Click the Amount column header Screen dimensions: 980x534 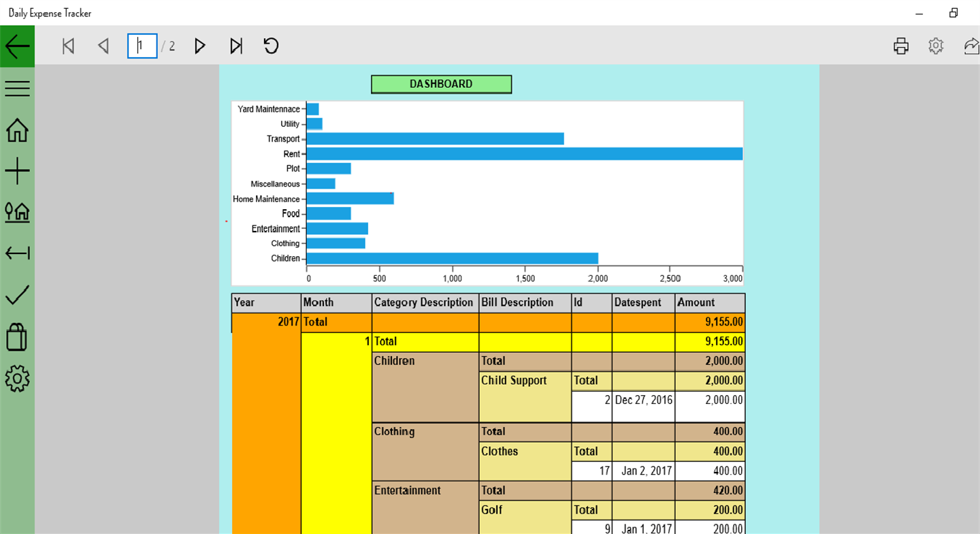tap(710, 302)
